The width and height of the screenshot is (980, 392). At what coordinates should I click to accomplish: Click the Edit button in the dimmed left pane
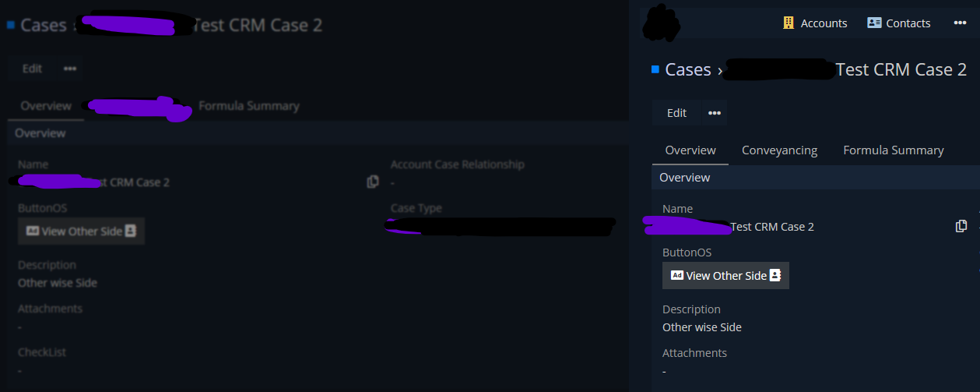[33, 69]
